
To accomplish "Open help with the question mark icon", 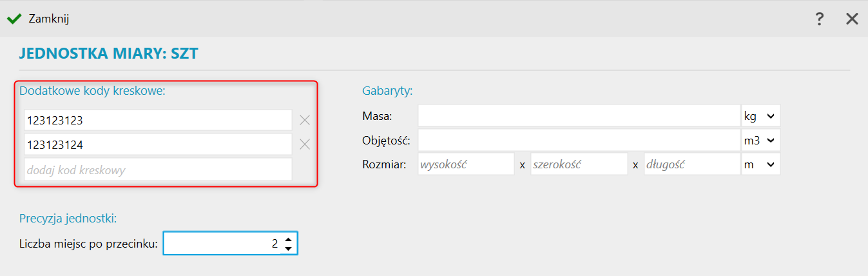I will coord(820,19).
